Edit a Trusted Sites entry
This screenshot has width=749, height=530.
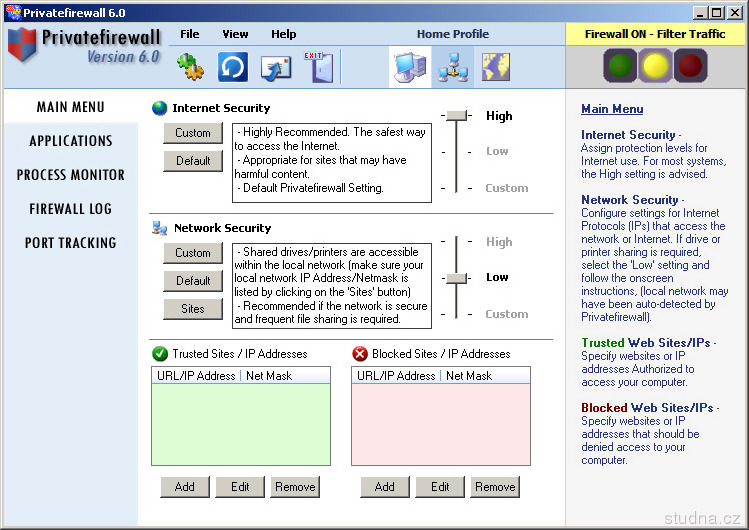click(240, 487)
